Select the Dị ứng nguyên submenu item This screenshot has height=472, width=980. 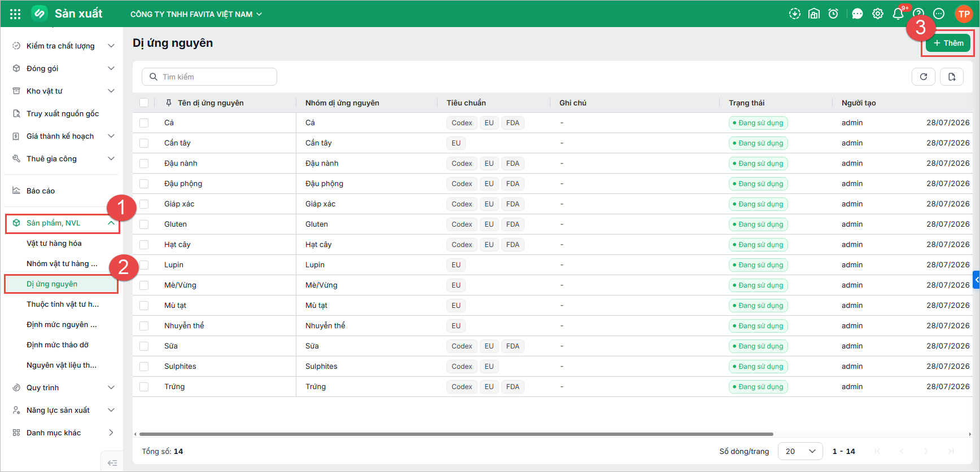[x=62, y=284]
